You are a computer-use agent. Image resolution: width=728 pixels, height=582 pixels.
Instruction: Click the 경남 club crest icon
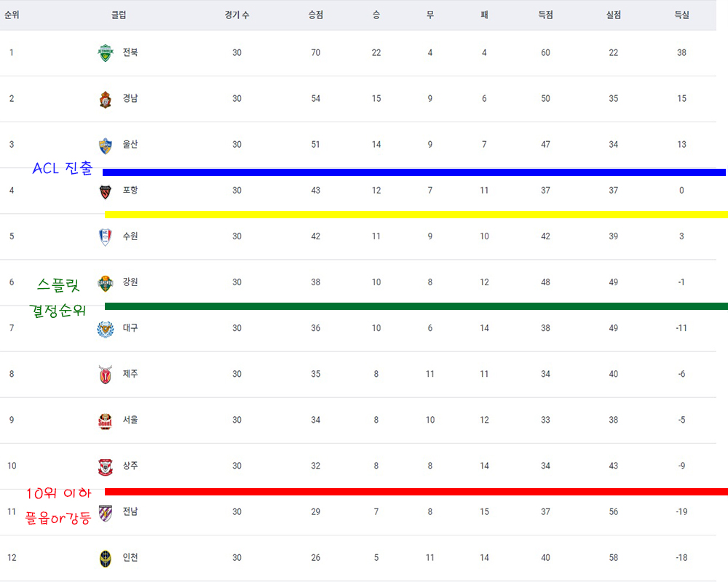tap(106, 99)
